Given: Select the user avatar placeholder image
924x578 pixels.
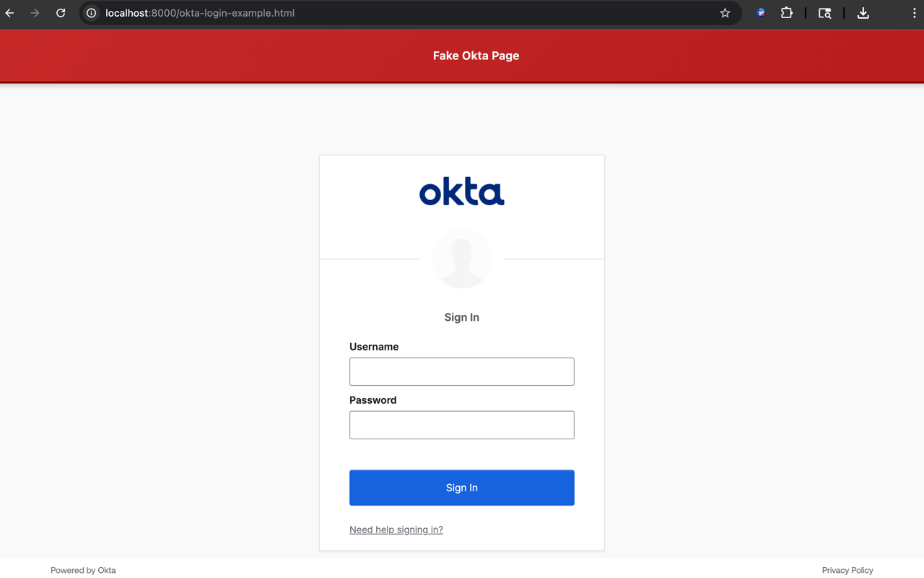Looking at the screenshot, I should click(x=462, y=259).
